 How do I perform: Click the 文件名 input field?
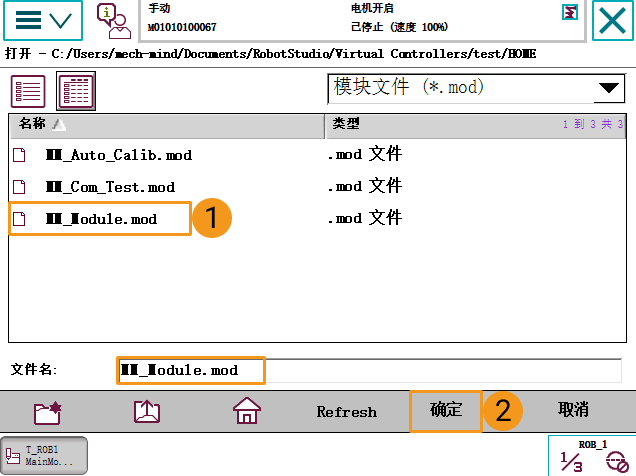[x=369, y=370]
